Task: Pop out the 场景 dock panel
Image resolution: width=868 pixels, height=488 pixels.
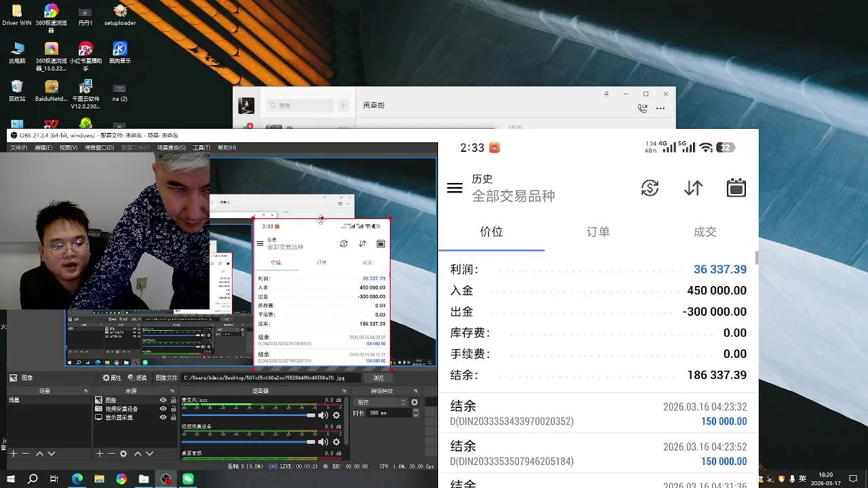Action: click(85, 391)
